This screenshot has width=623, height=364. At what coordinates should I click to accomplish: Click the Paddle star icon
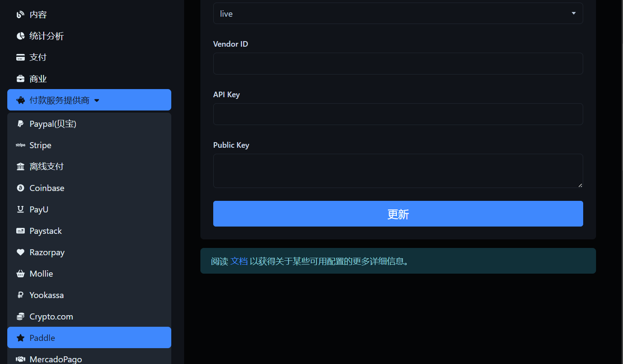tap(20, 338)
